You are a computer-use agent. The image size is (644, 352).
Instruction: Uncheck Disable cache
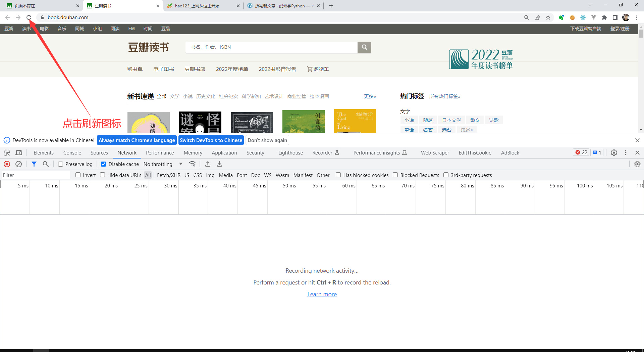104,164
